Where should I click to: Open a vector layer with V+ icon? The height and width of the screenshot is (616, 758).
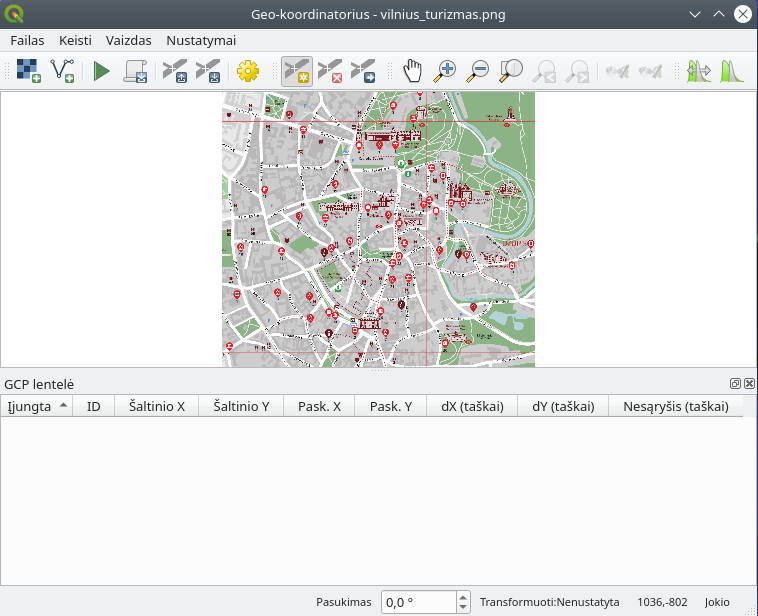coord(63,71)
